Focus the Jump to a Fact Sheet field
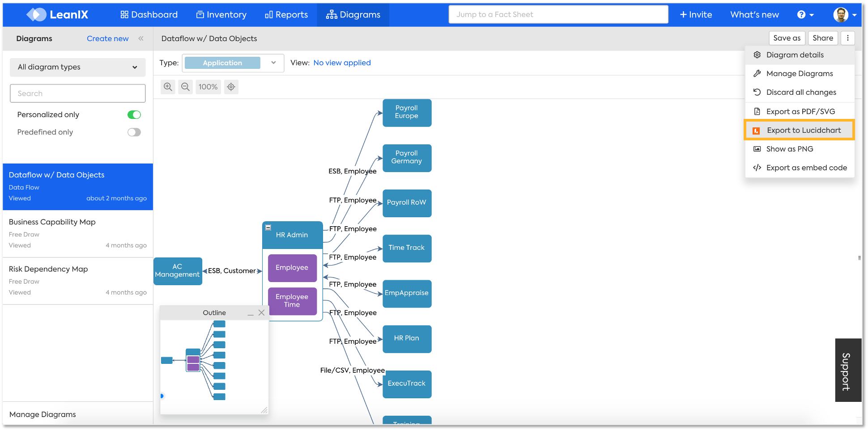Viewport: 868px width, 430px height. point(558,14)
